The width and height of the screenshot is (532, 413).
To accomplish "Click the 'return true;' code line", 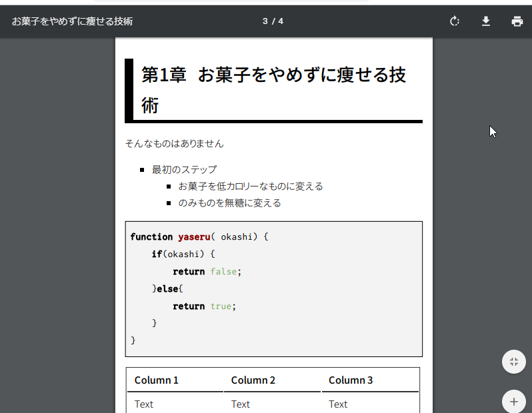I will pos(204,306).
